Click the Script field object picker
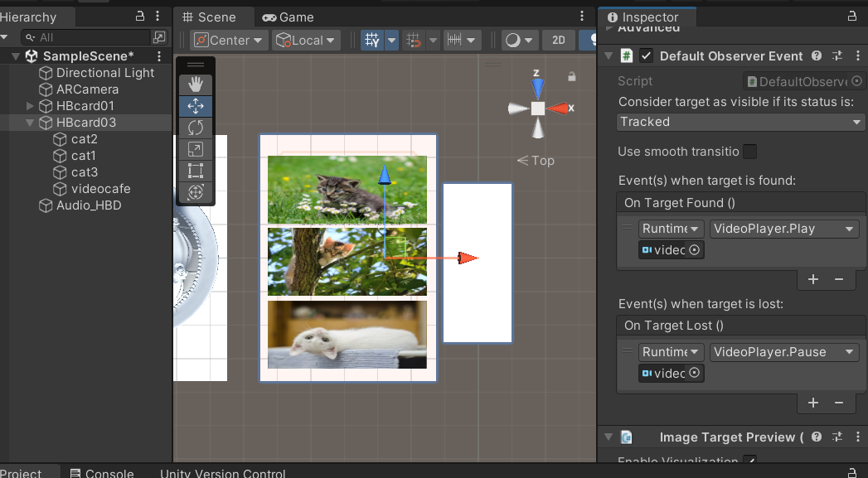The height and width of the screenshot is (478, 868). 856,81
